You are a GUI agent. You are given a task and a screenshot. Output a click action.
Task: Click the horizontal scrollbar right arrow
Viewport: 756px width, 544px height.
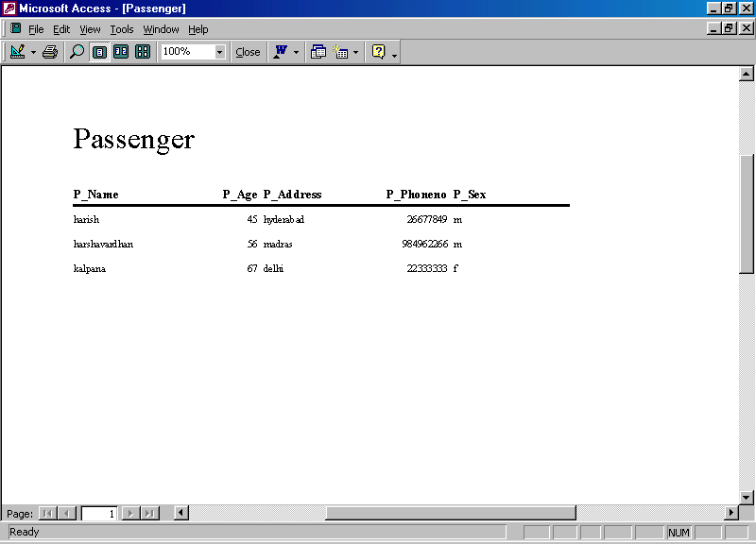(730, 513)
